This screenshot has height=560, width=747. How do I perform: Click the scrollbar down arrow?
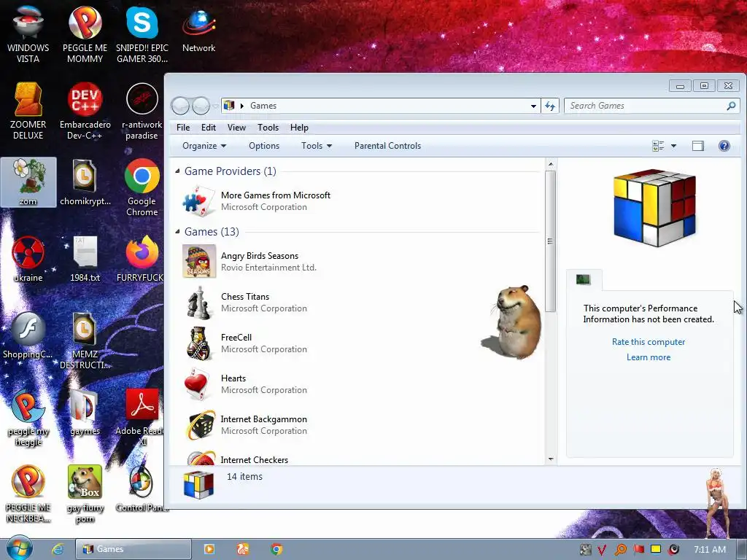(x=550, y=459)
